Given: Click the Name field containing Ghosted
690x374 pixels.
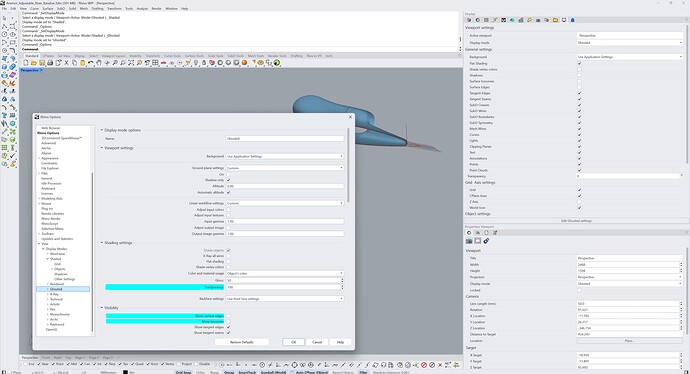Looking at the screenshot, I should tap(285, 139).
